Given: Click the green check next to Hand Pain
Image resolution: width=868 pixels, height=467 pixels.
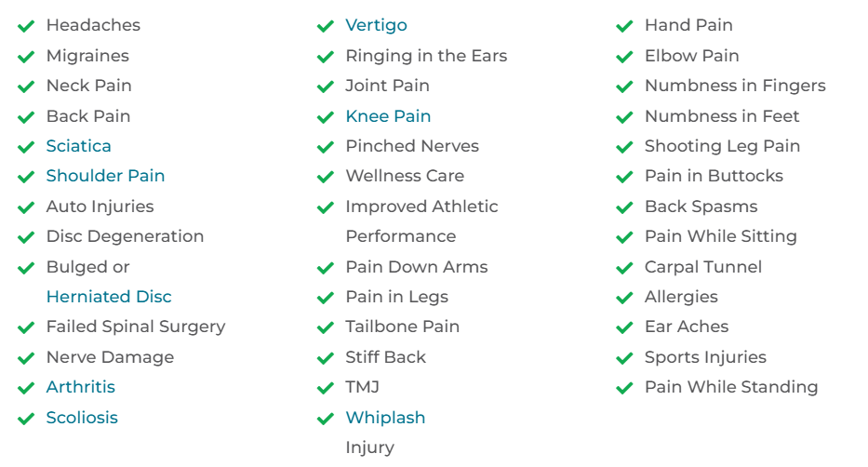Looking at the screenshot, I should click(x=624, y=26).
